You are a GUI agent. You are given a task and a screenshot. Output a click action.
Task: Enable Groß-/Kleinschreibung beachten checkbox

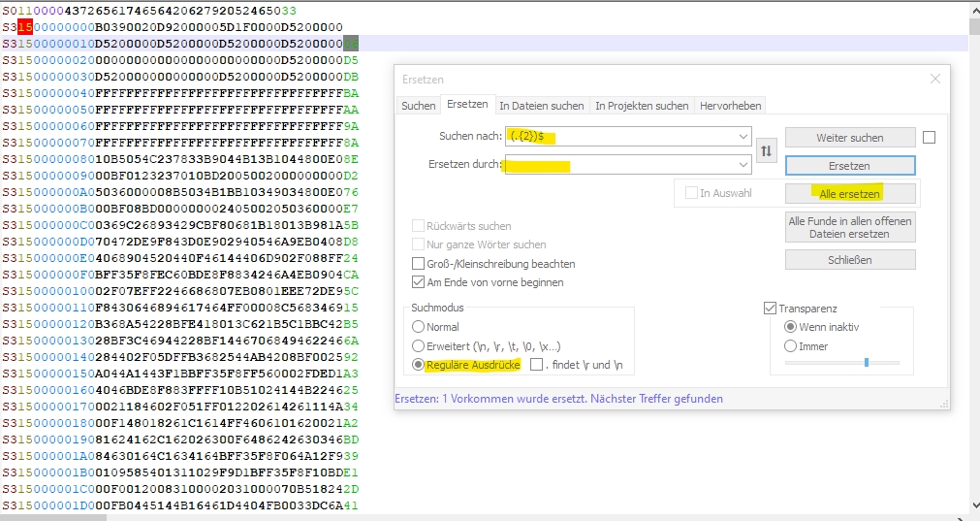419,264
